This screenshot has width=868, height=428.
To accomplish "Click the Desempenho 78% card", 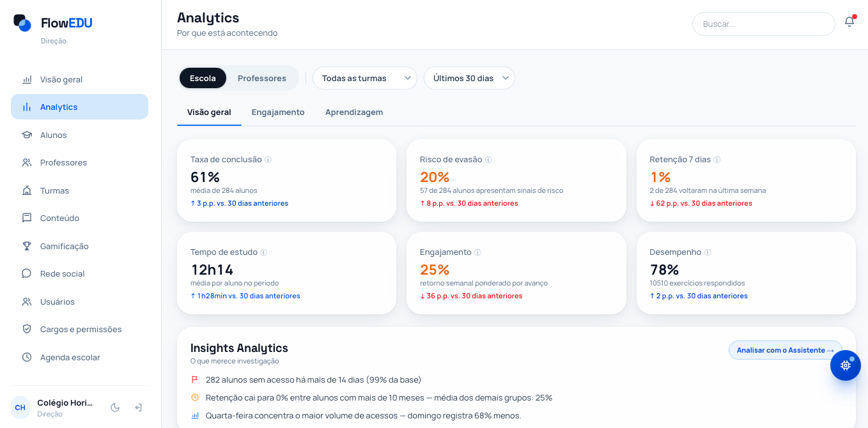I will tap(746, 273).
